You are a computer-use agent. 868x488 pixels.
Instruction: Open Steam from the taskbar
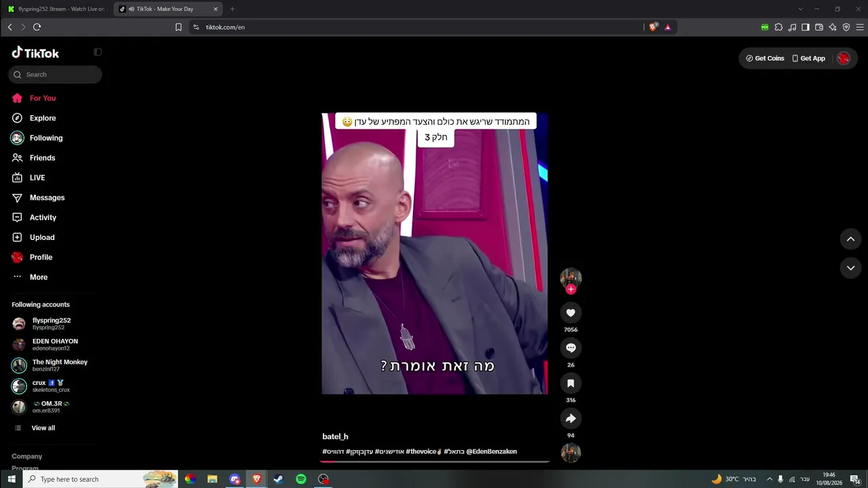coord(279,479)
